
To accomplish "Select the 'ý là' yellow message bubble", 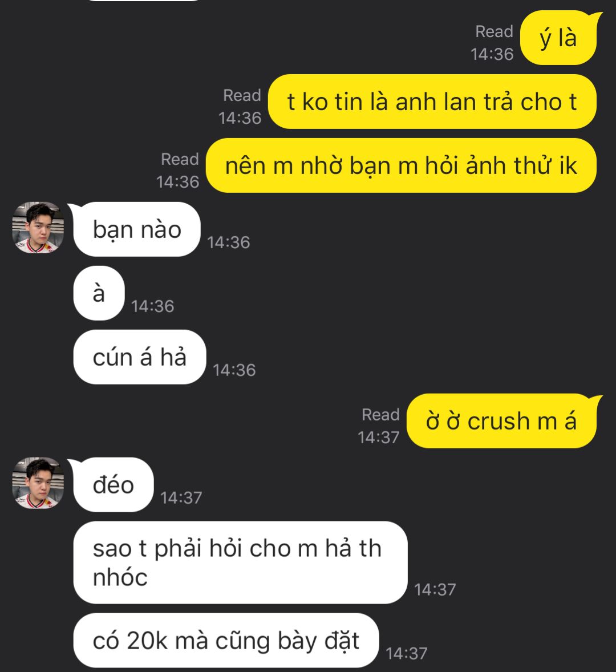I will pos(558,38).
